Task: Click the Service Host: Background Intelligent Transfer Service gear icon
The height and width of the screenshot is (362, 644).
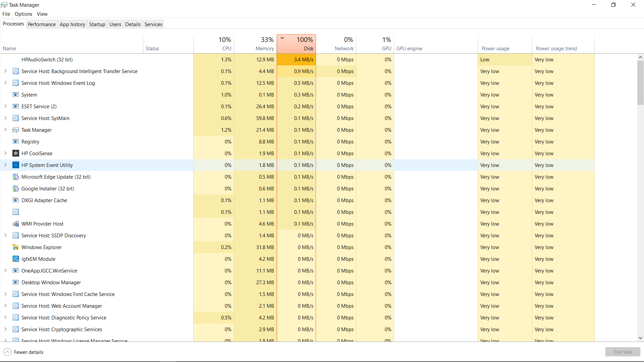Action: pyautogui.click(x=16, y=71)
